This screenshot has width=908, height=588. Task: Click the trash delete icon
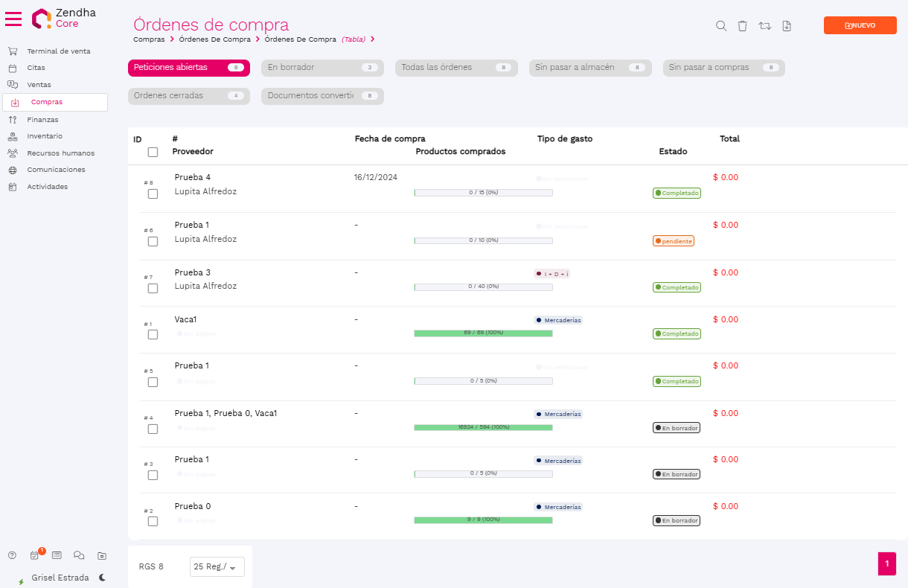[x=742, y=26]
